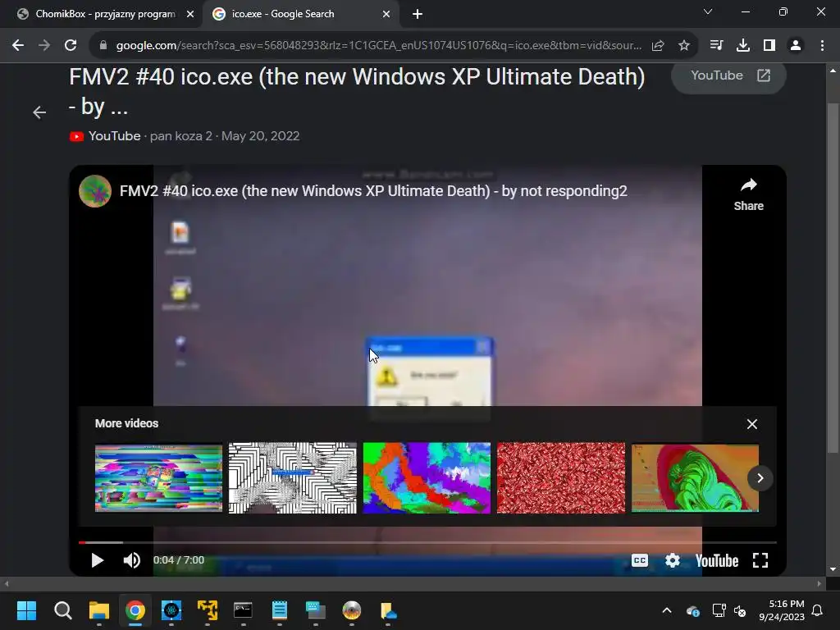Reload the current page
The width and height of the screenshot is (840, 630).
pyautogui.click(x=71, y=46)
